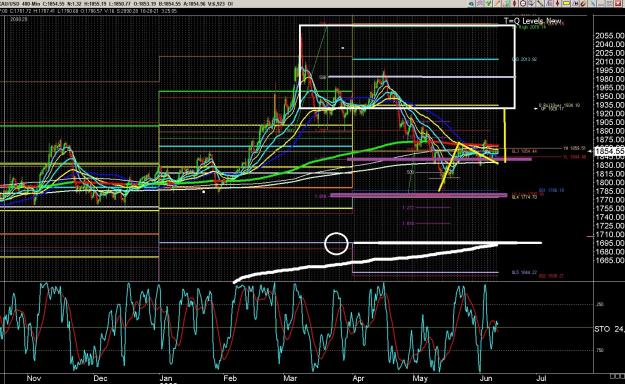
Task: Click the 1875.00 price axis label
Action: coord(610,140)
